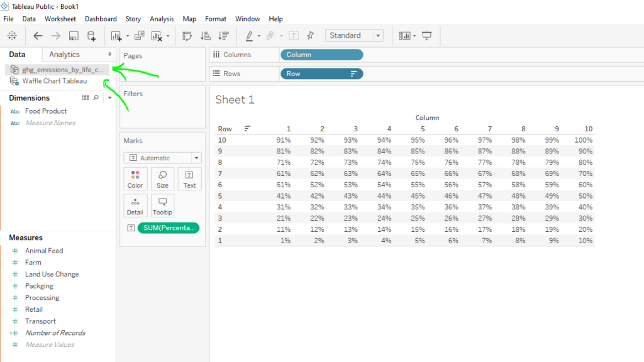This screenshot has width=644, height=362.
Task: Toggle show mark labels icon
Action: tap(294, 36)
